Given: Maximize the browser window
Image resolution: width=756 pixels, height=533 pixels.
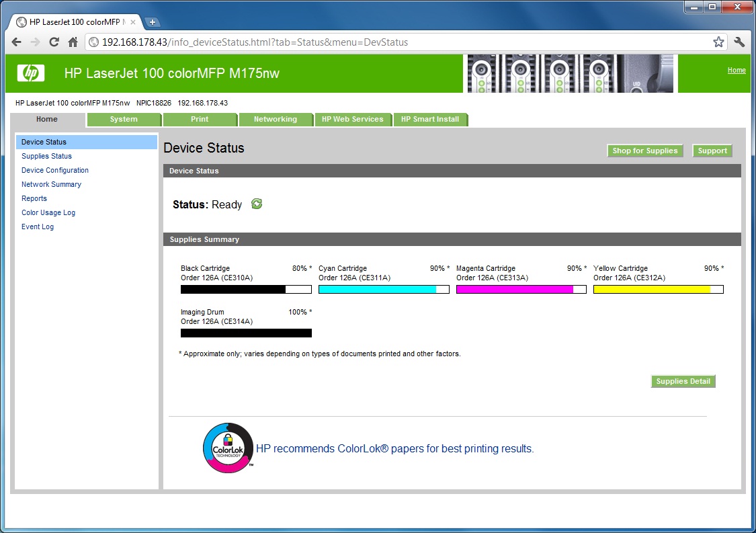Looking at the screenshot, I should pos(712,7).
